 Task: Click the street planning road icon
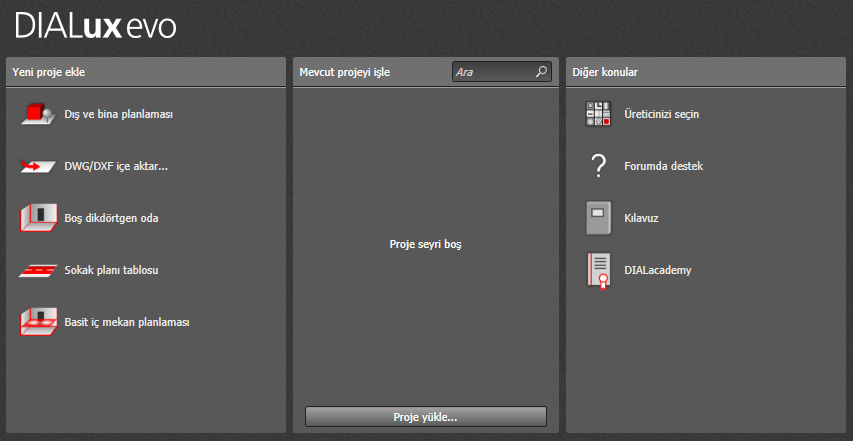[x=39, y=270]
